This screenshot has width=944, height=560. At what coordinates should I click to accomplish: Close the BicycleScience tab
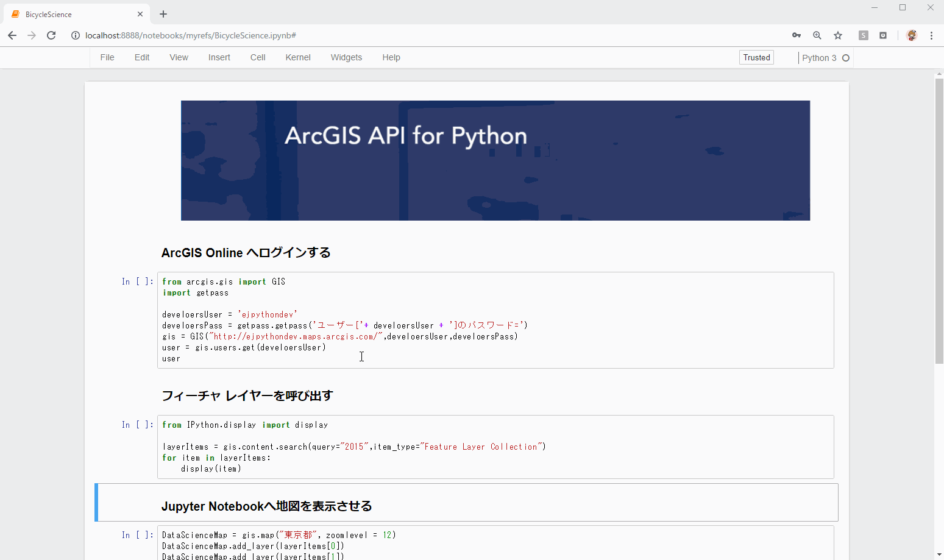[140, 14]
